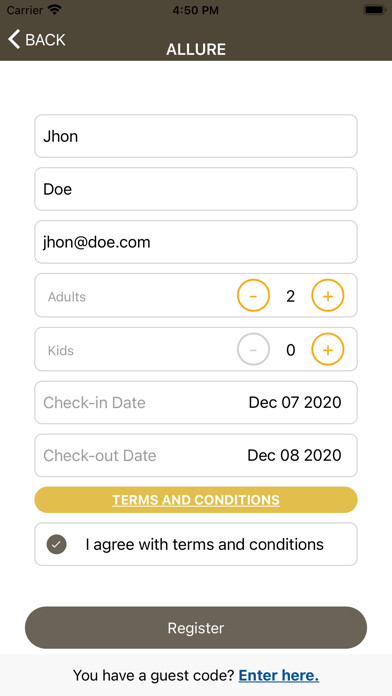
Task: Add a kid with the plus button
Action: pyautogui.click(x=328, y=349)
